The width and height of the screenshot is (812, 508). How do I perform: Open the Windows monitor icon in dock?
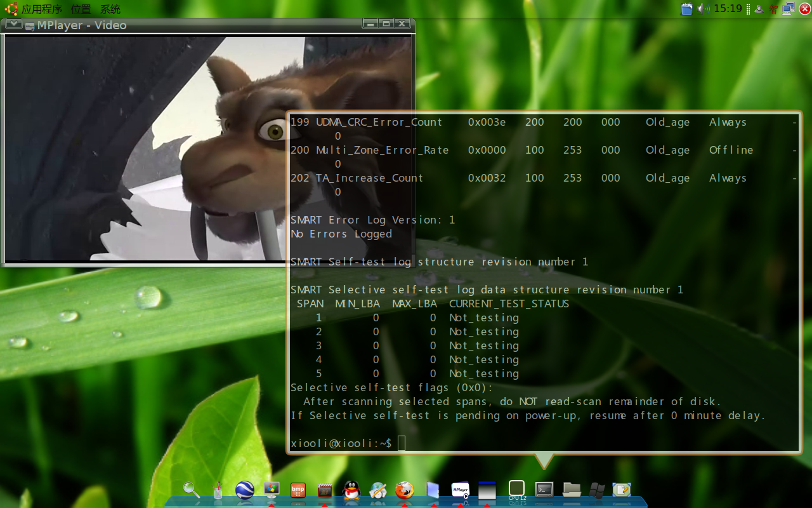272,490
